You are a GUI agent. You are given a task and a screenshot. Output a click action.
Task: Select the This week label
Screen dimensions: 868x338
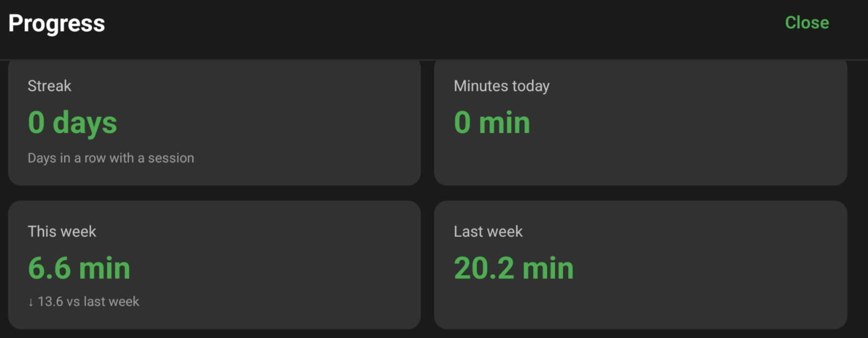pos(62,231)
